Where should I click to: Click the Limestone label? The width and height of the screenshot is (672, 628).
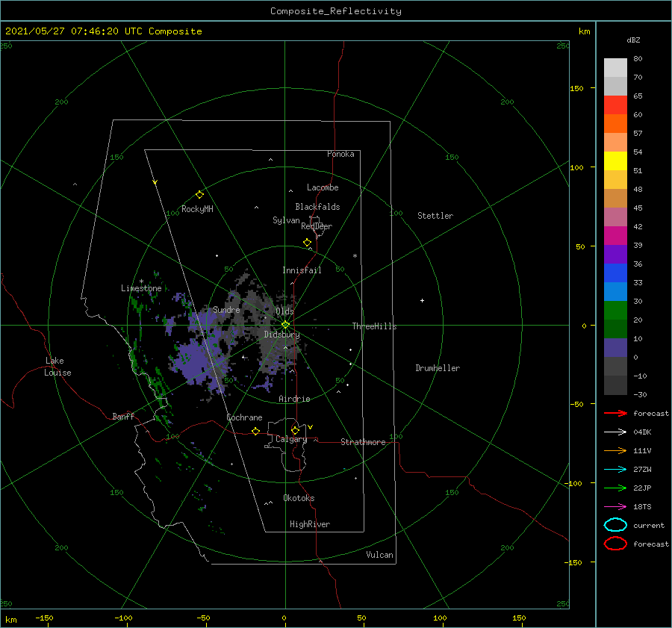141,288
